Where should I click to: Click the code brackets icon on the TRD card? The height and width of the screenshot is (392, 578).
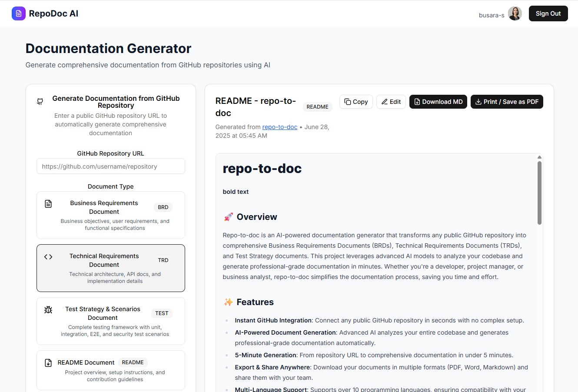pos(48,256)
